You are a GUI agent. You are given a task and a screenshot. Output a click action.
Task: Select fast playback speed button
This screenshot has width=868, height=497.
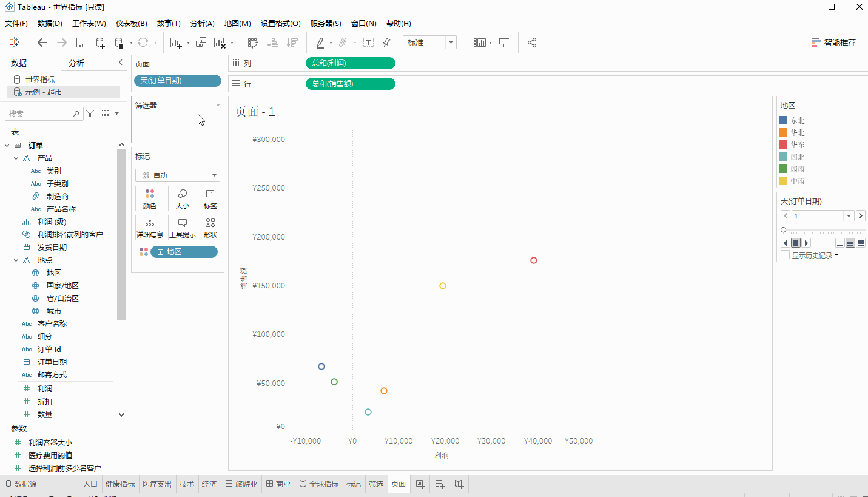click(x=861, y=243)
